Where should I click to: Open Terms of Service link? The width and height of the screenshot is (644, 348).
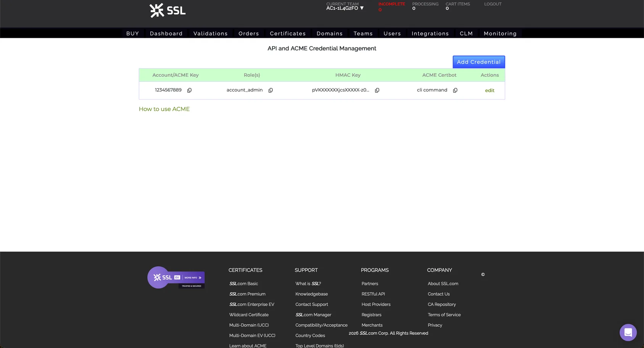[x=444, y=315]
